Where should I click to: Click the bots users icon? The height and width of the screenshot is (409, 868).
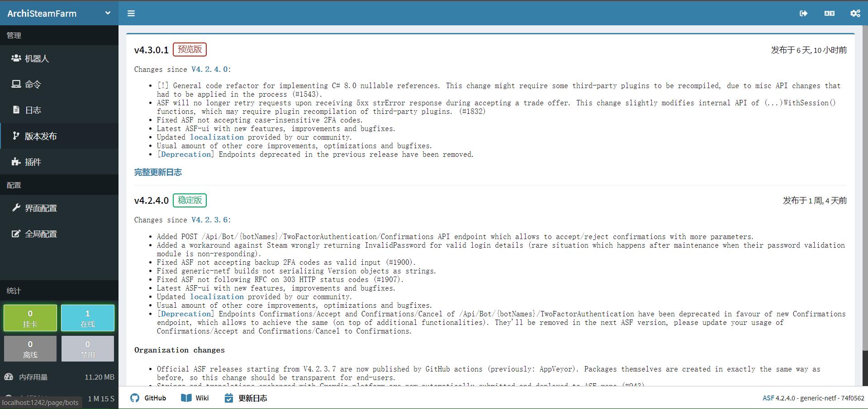click(x=16, y=58)
